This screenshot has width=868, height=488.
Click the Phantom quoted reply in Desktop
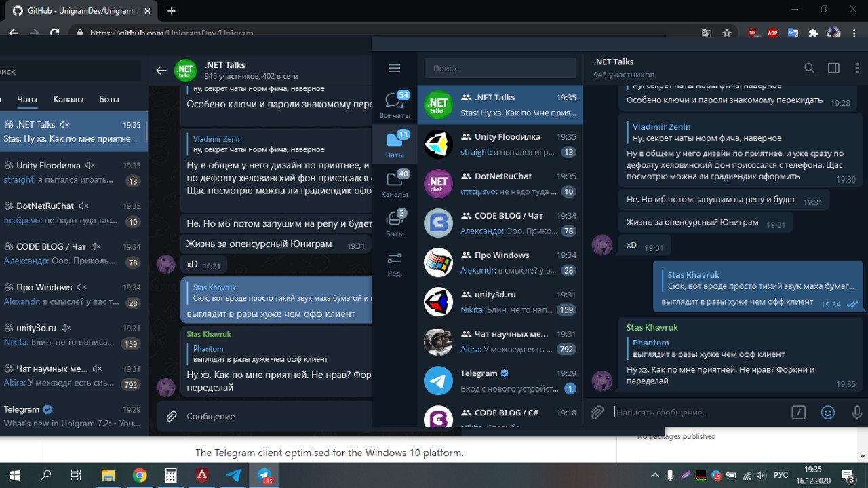pyautogui.click(x=739, y=348)
